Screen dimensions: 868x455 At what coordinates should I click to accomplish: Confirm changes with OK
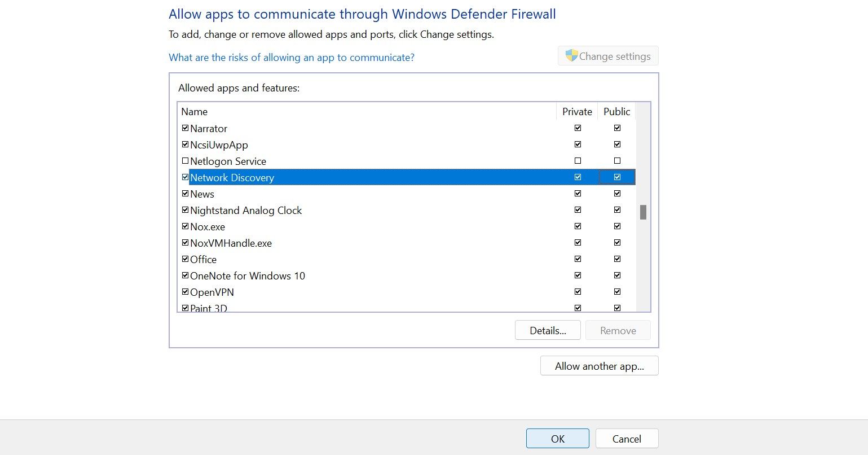557,438
